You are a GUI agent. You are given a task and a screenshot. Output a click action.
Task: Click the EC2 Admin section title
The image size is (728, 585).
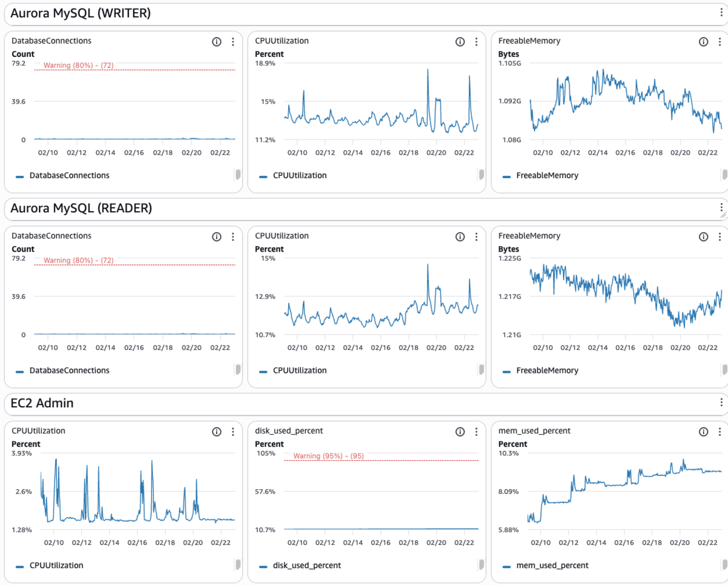click(x=42, y=403)
